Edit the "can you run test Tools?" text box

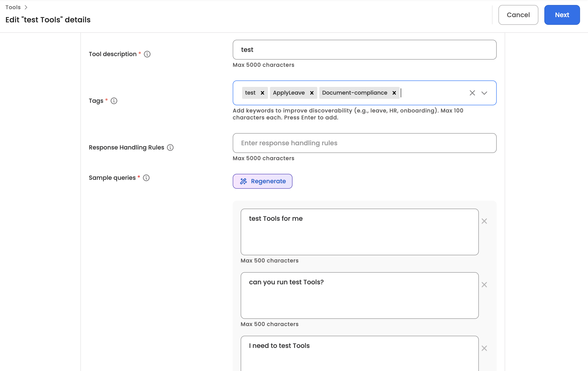(x=359, y=296)
